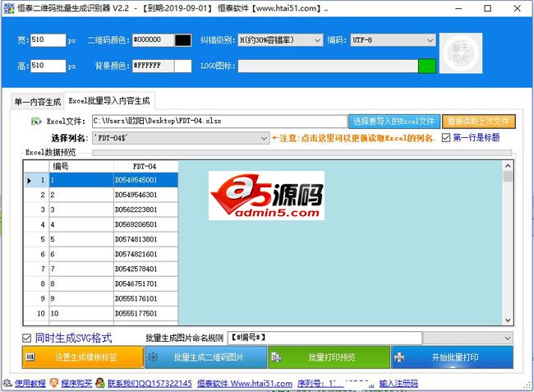This screenshot has height=392, width=534.
Task: Select the Excel批量导入内容生成 tab
Action: click(x=109, y=101)
